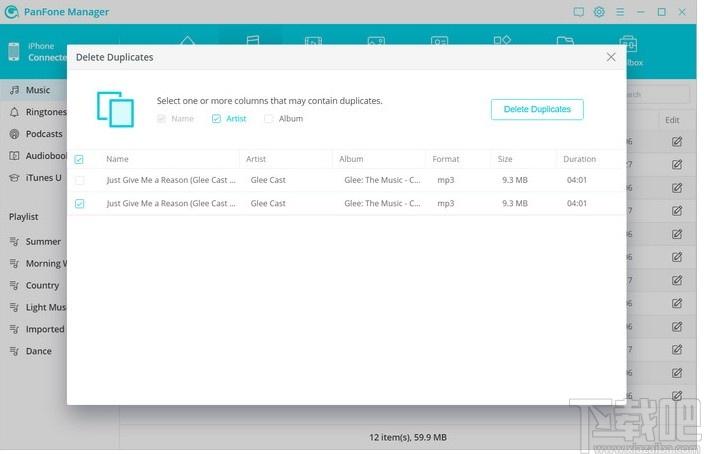Click the Delete Duplicates button
This screenshot has width=704, height=454.
(537, 109)
